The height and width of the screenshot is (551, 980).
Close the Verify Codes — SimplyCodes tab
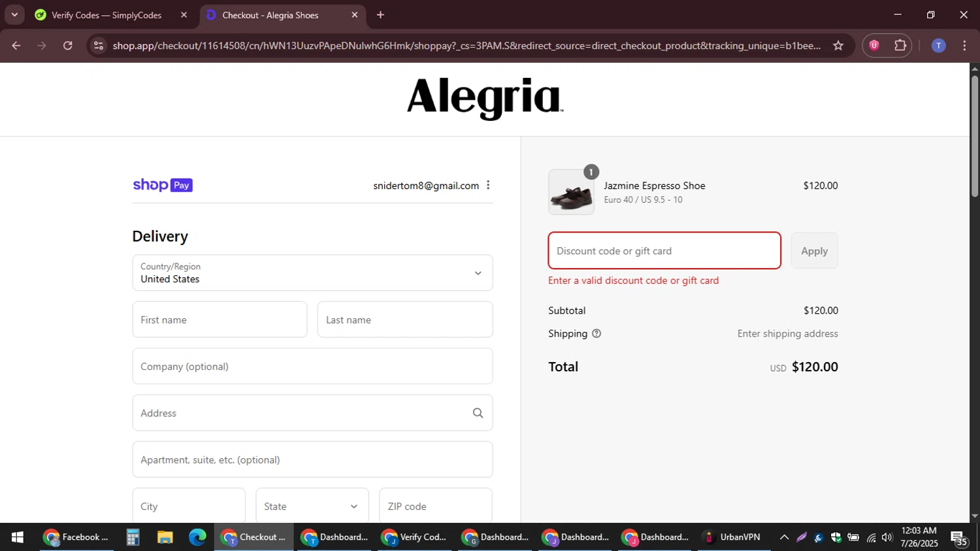pyautogui.click(x=184, y=15)
